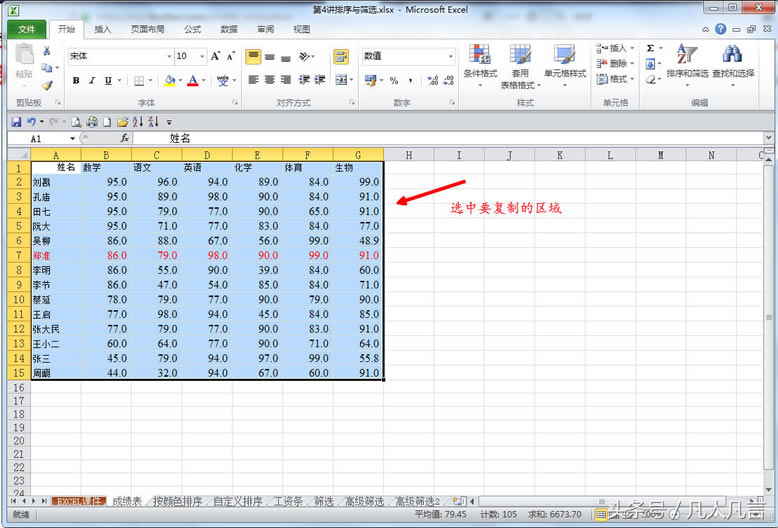The width and height of the screenshot is (778, 528).
Task: Toggle Italic formatting
Action: click(x=92, y=81)
